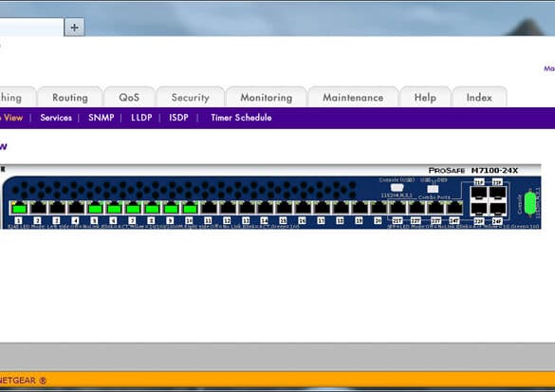Screen dimensions: 555x392
Task: Click inactive Ethernet port 11
Action: [x=209, y=208]
